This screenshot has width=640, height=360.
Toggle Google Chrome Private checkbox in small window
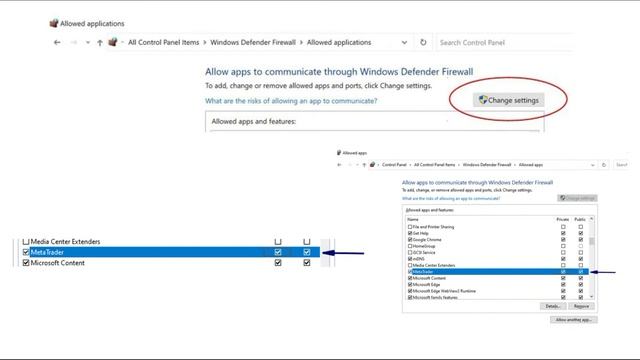tap(563, 240)
